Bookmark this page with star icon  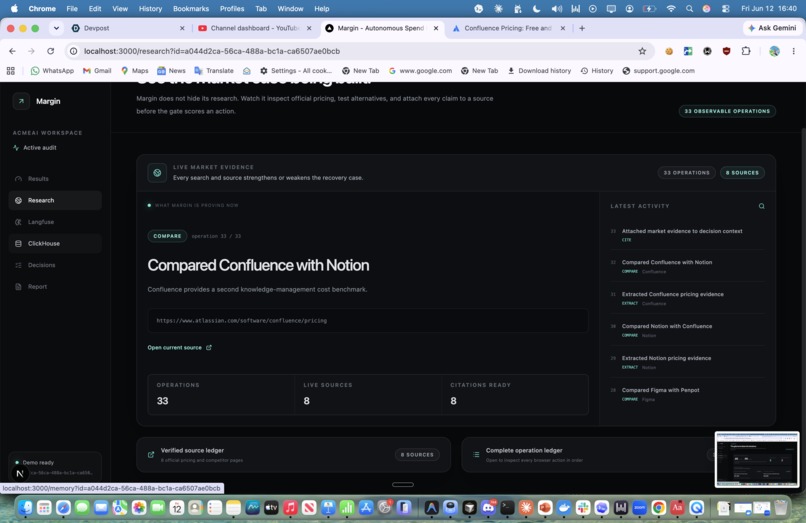(642, 51)
